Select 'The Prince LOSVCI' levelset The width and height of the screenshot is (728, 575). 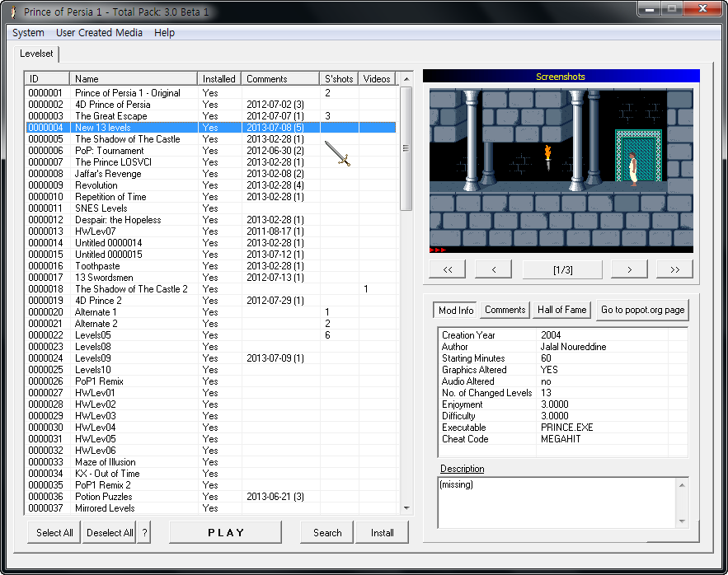[211, 162]
